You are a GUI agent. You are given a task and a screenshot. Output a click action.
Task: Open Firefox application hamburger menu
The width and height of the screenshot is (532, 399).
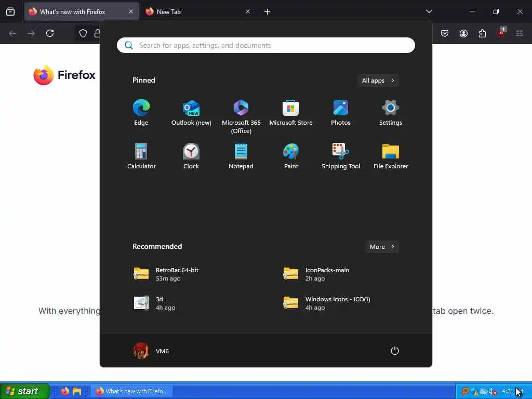tap(520, 33)
